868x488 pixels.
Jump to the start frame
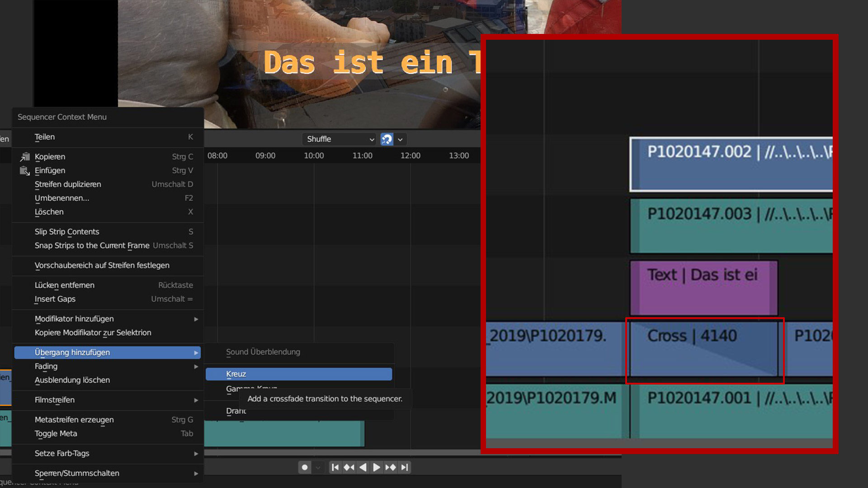tap(335, 467)
